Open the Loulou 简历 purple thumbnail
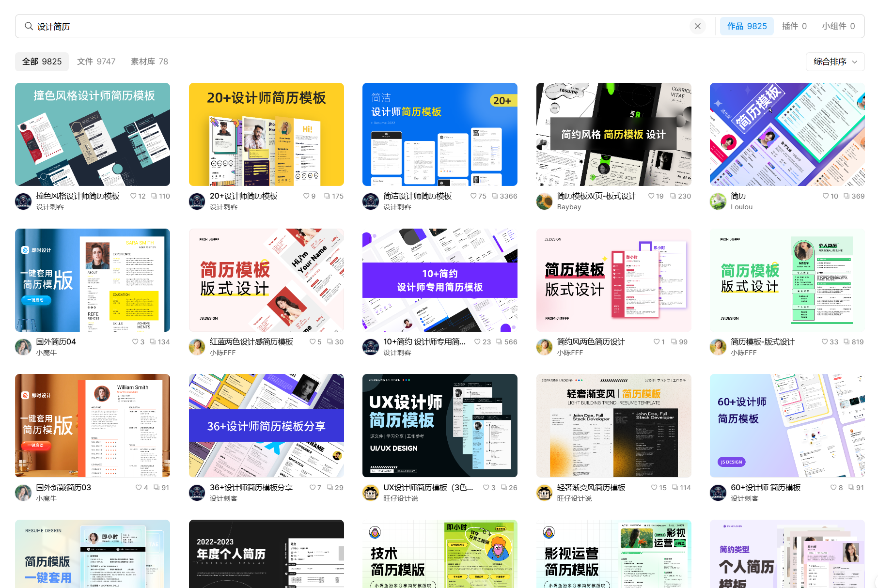The height and width of the screenshot is (588, 878). tap(787, 134)
